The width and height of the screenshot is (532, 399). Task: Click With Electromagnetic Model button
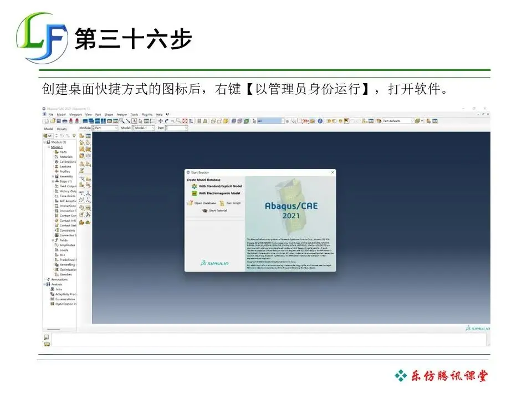coord(216,193)
